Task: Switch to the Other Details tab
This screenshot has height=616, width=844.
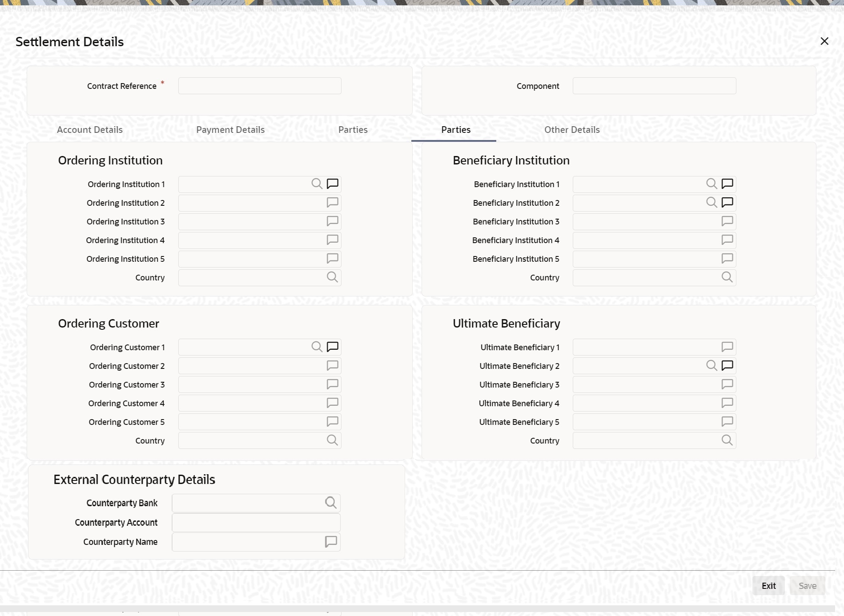Action: [x=572, y=130]
